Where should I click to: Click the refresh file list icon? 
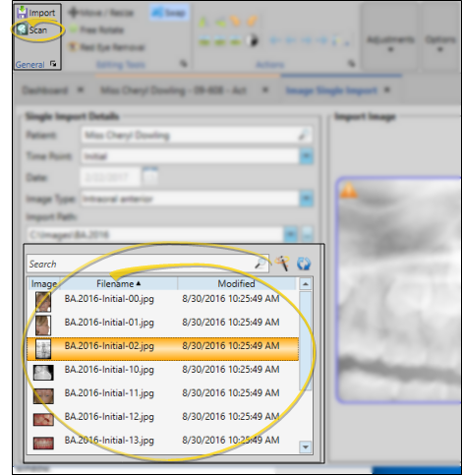304,264
